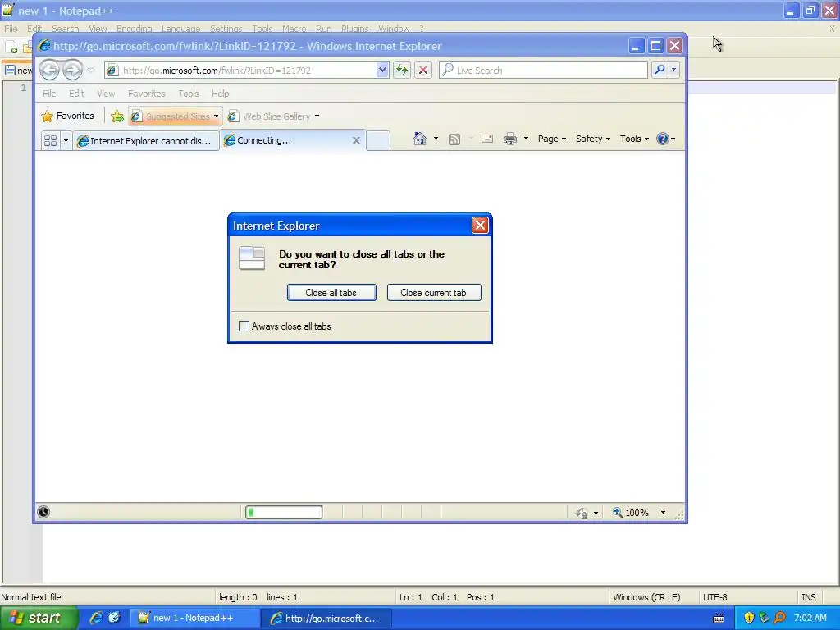840x630 pixels.
Task: Click the network devices tray icon
Action: [765, 618]
